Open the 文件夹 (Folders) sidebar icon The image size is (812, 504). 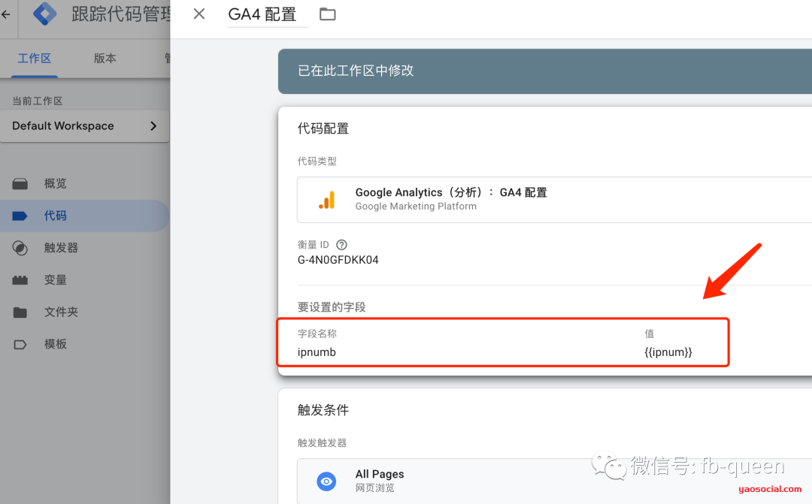[20, 312]
